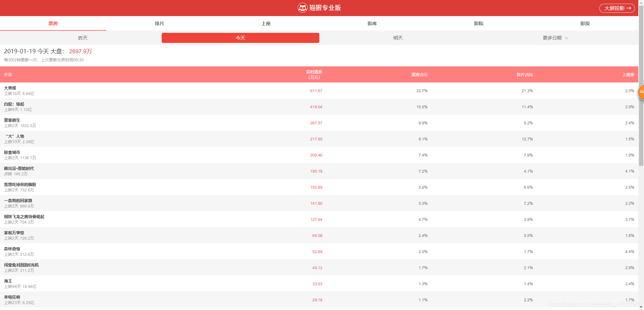Open the 影投 tab
The image size is (644, 310).
click(x=585, y=23)
